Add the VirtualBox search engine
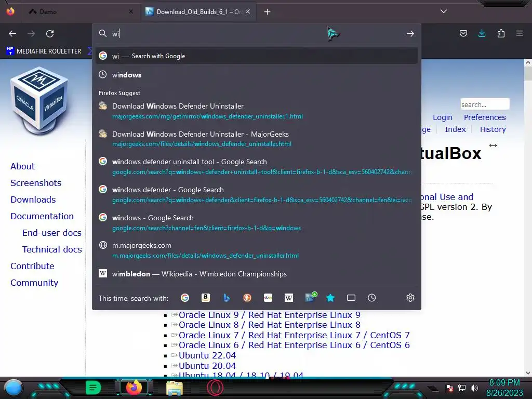 point(310,298)
